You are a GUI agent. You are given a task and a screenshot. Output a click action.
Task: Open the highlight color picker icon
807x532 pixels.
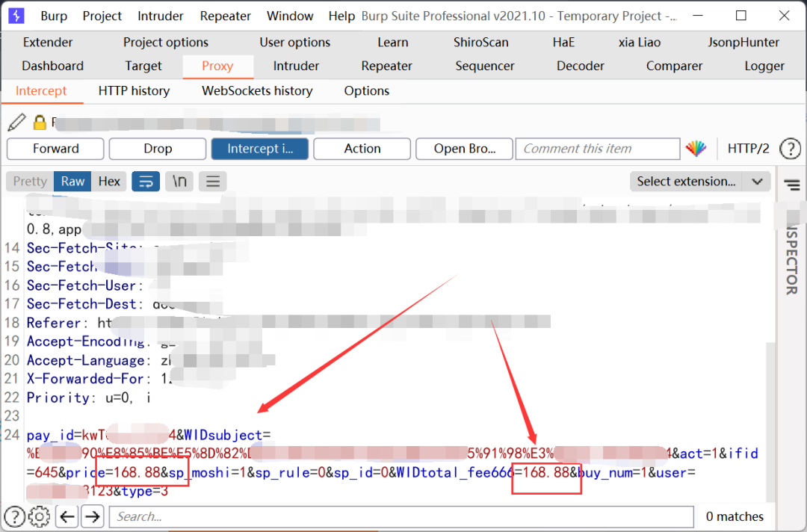[x=696, y=149]
